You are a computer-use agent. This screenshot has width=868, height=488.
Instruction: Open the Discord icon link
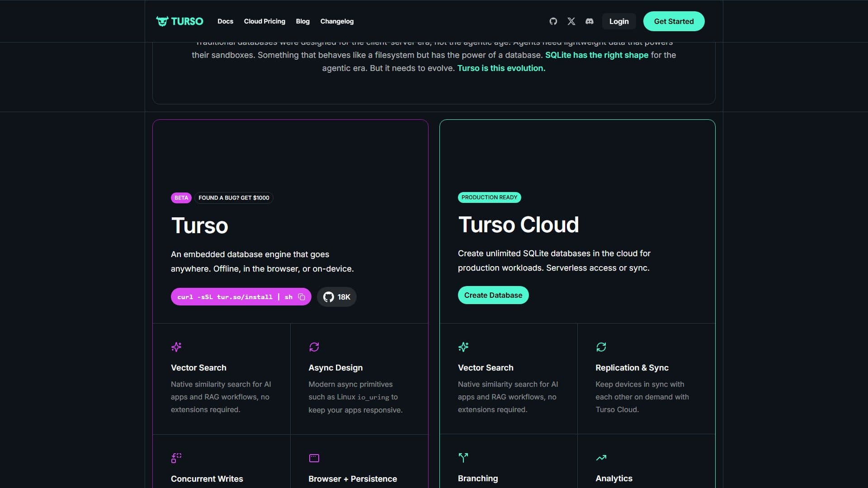590,21
